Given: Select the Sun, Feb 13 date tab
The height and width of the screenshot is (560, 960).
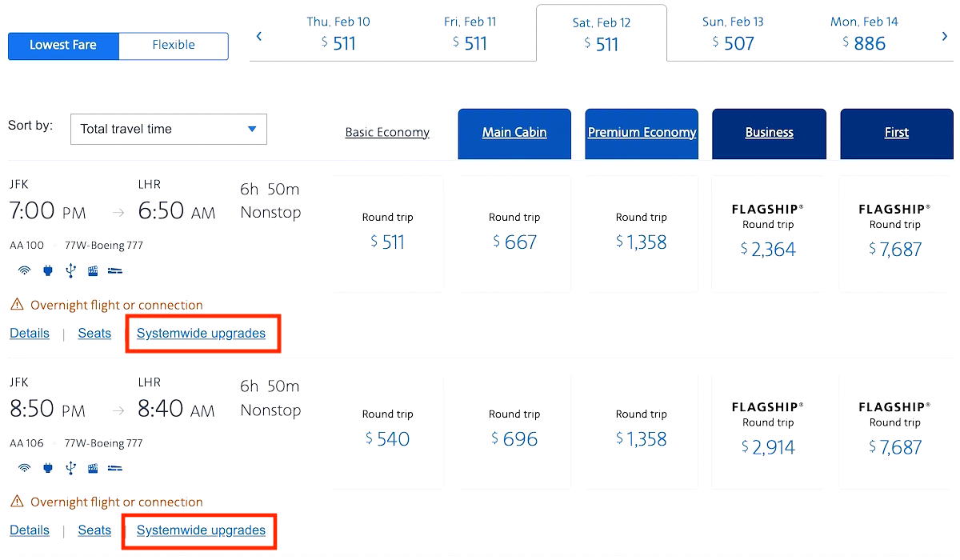Looking at the screenshot, I should click(x=733, y=32).
